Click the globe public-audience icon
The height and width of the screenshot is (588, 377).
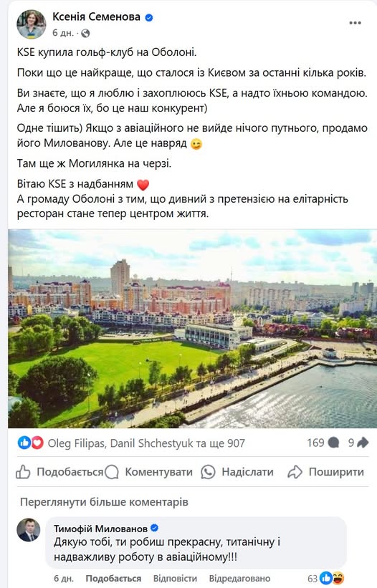click(85, 34)
